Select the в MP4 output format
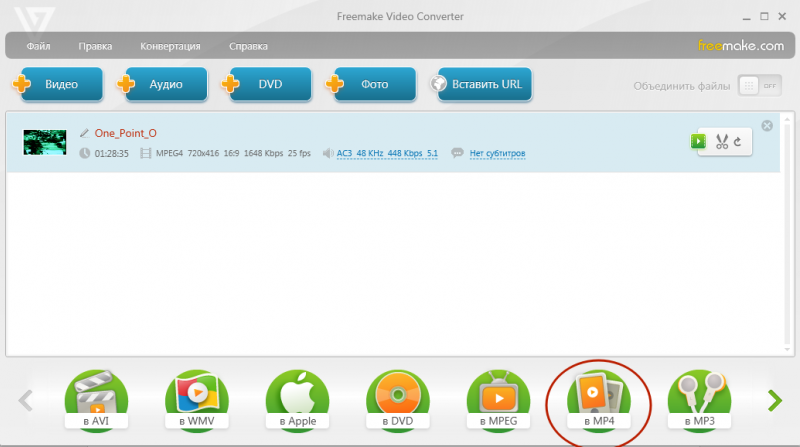 pos(599,401)
